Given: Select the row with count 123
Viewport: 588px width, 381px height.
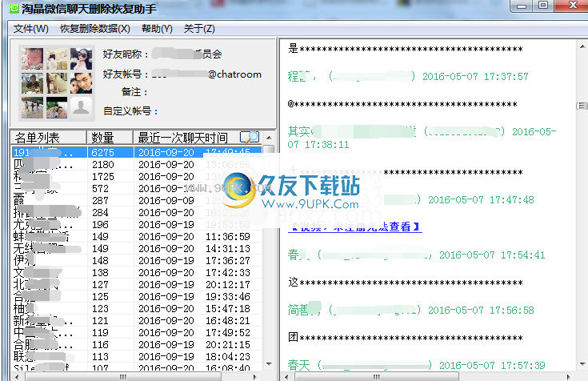Looking at the screenshot, I should [x=137, y=308].
